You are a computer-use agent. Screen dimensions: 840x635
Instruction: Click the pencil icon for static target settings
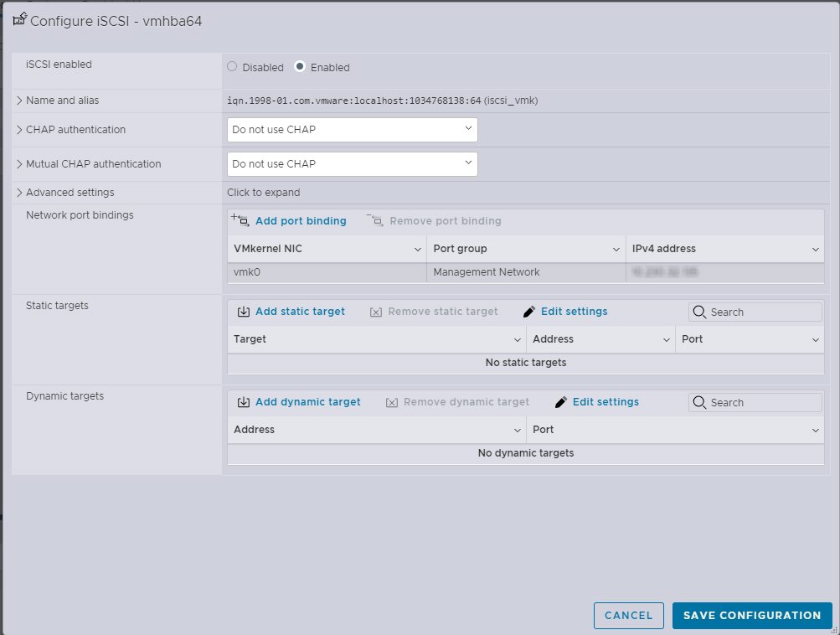point(528,312)
